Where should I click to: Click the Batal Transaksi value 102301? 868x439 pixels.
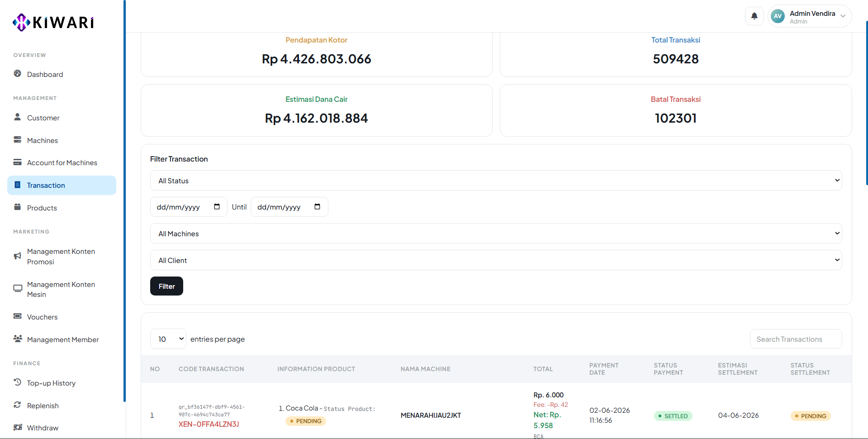coord(675,118)
